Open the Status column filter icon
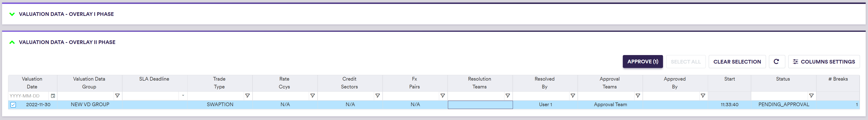868x120 pixels. [811, 96]
